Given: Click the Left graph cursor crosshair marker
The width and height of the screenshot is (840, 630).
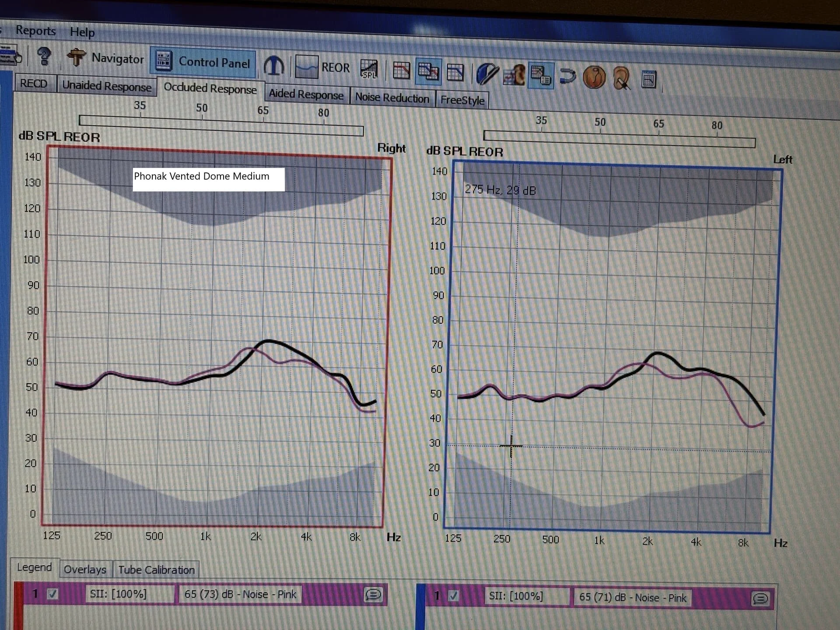Looking at the screenshot, I should pyautogui.click(x=511, y=446).
